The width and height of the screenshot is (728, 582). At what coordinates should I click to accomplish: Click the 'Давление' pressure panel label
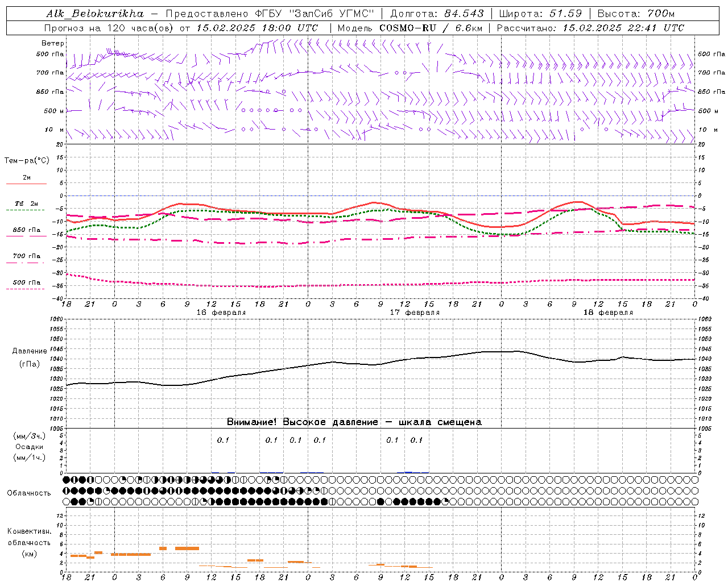click(29, 351)
